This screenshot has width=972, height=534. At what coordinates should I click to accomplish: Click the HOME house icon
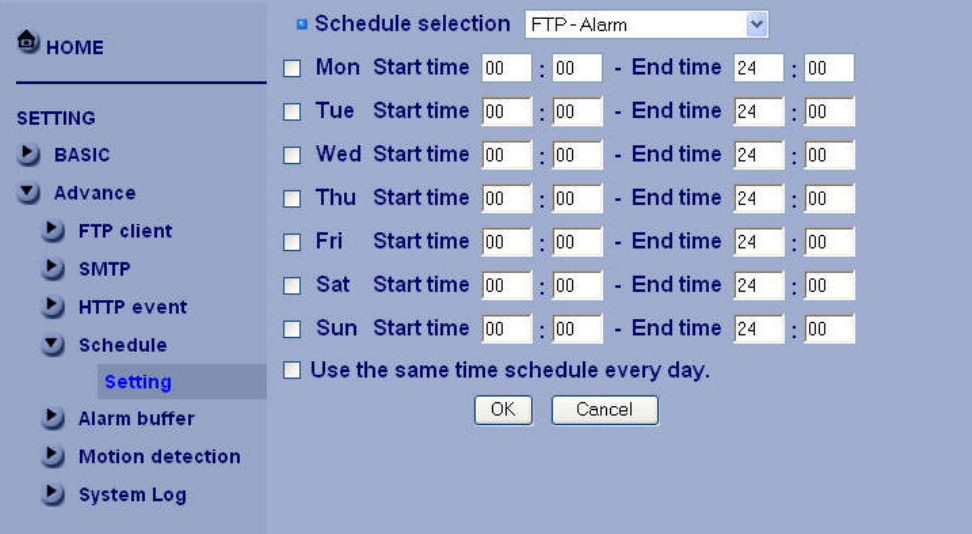click(28, 45)
